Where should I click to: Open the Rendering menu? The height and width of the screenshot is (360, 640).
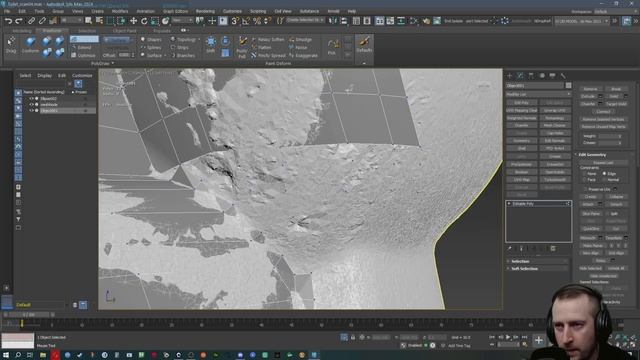coord(205,11)
